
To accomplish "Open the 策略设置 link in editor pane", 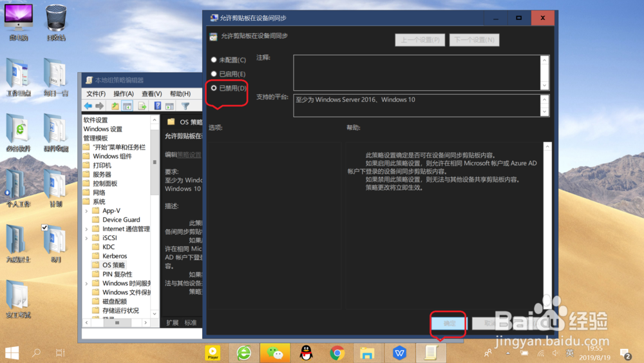I will point(189,155).
